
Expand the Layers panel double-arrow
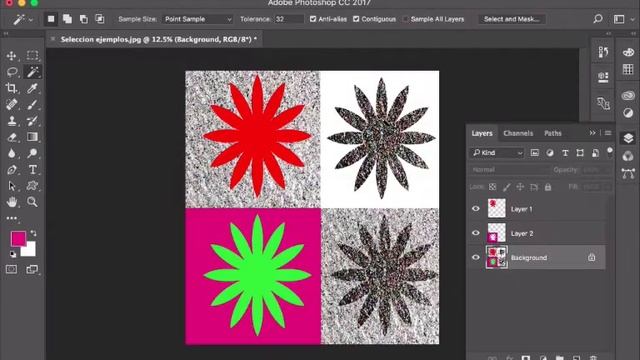(592, 133)
